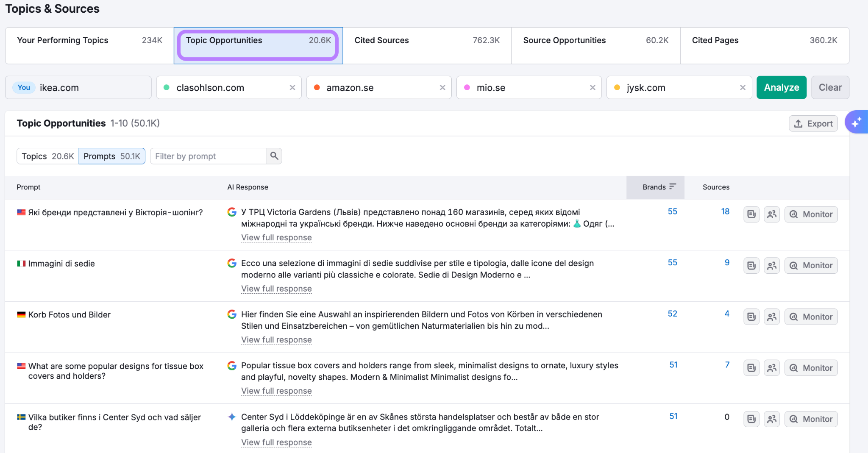The height and width of the screenshot is (453, 868).
Task: Click the brands people icon for Center Syd row
Action: click(x=772, y=419)
